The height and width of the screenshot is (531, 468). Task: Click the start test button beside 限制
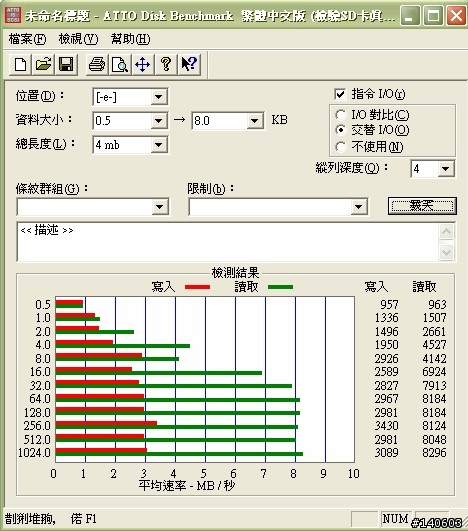(x=422, y=206)
